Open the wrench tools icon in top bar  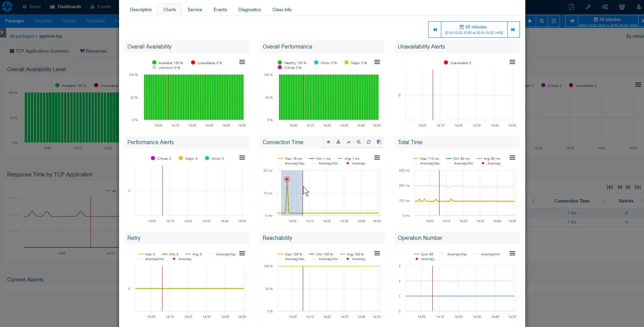(588, 7)
